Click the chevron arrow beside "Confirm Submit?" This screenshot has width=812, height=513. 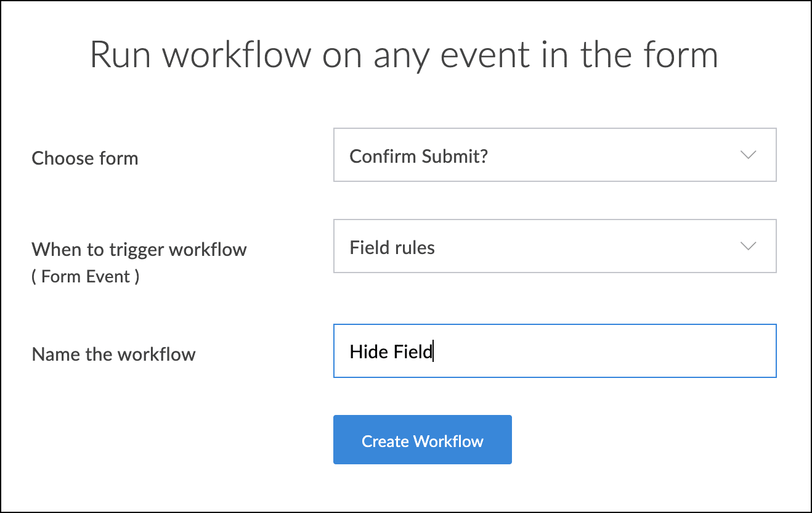(x=748, y=155)
